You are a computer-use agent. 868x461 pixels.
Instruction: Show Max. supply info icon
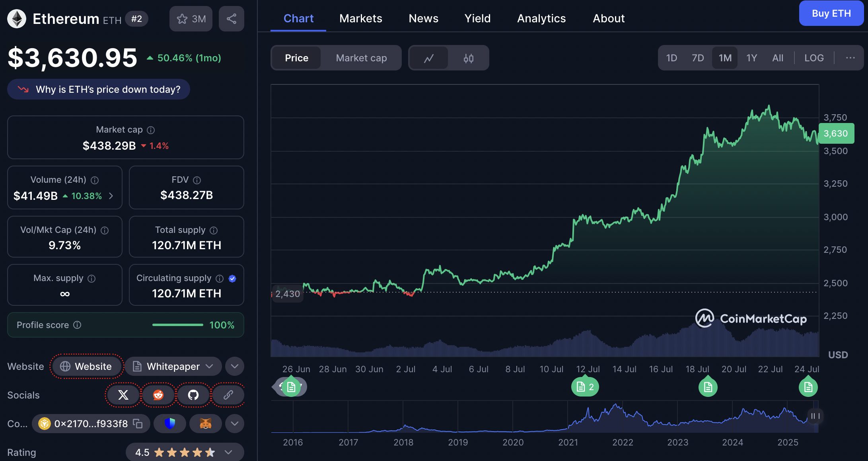coord(91,279)
